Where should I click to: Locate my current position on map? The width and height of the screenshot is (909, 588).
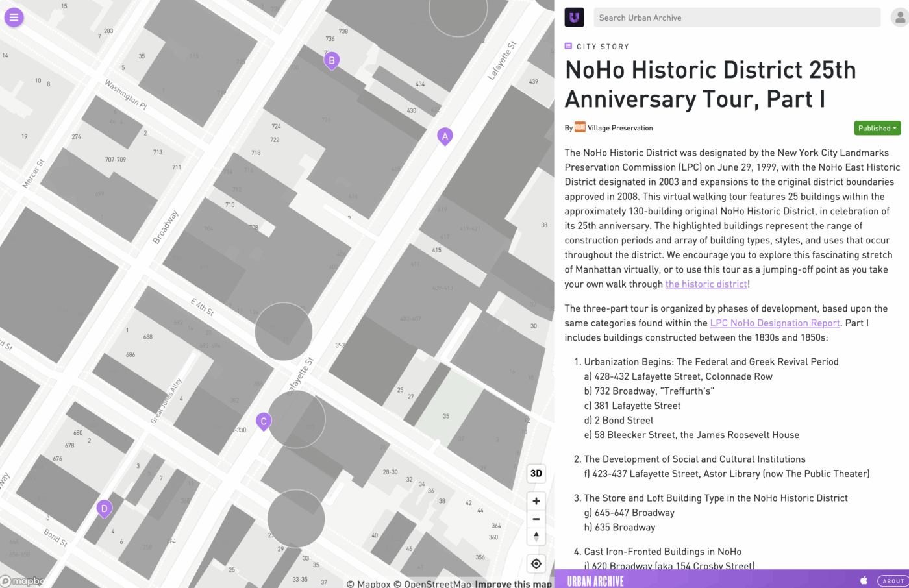536,563
